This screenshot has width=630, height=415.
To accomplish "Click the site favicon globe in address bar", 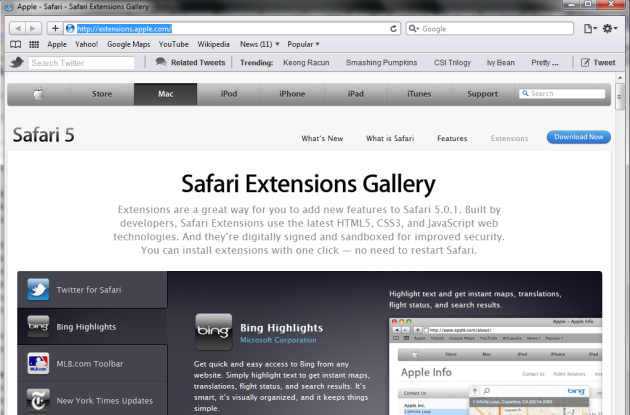I will pos(70,29).
